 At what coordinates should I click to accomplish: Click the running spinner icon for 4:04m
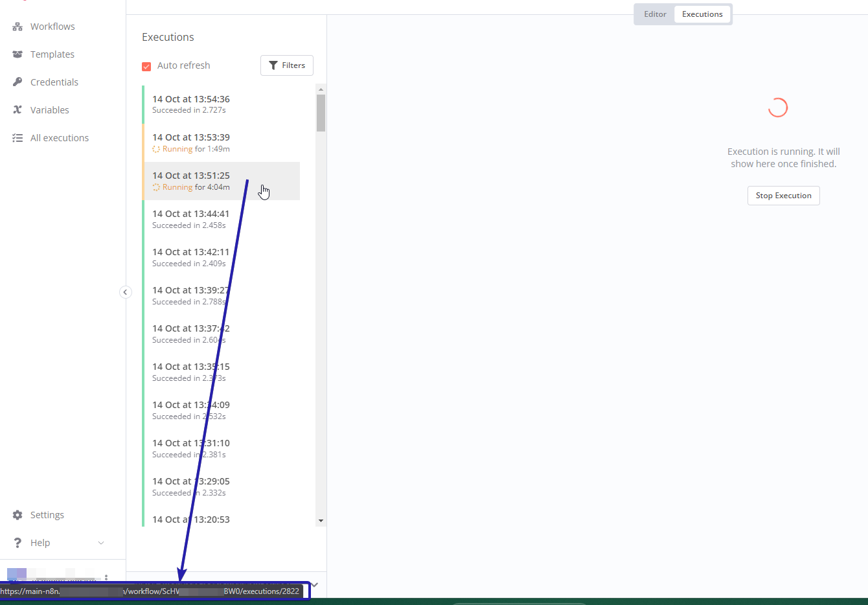(156, 187)
